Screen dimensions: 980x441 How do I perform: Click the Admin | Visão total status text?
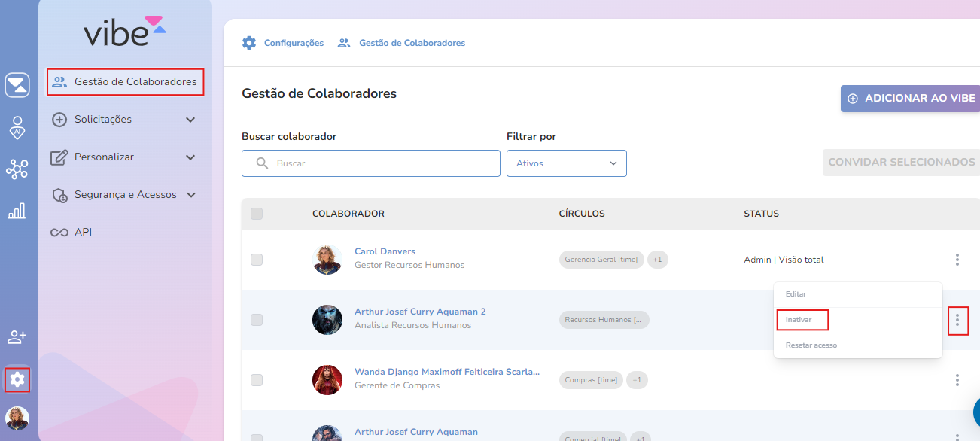click(784, 260)
